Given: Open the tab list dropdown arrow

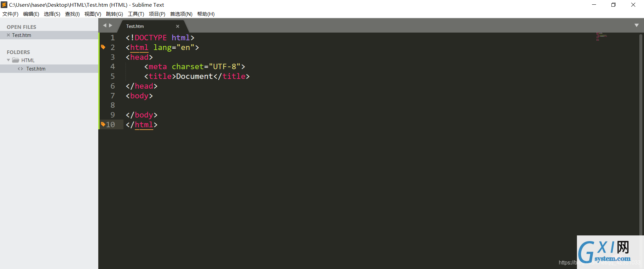Looking at the screenshot, I should click(x=637, y=26).
